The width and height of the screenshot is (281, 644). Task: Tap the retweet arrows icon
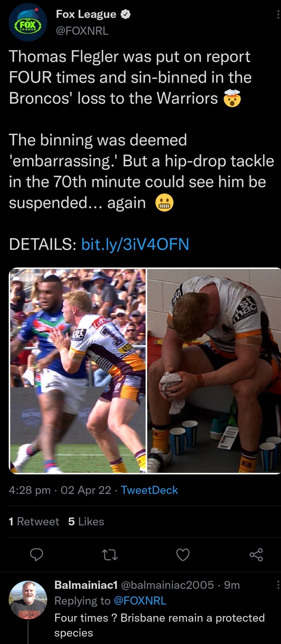pos(110,554)
